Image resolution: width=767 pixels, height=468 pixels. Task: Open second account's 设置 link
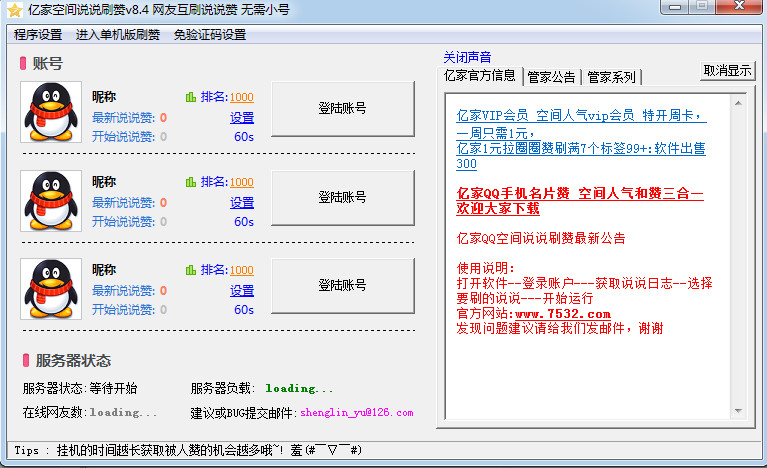tap(242, 203)
